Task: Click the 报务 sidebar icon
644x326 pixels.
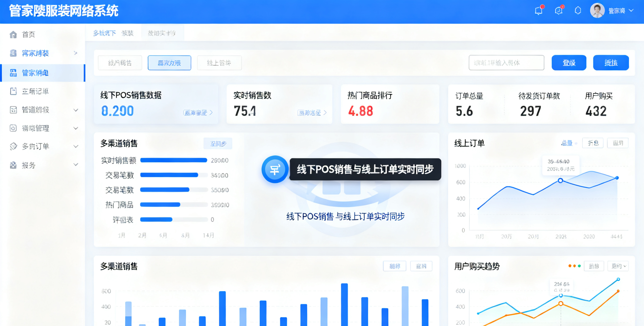Action: (x=13, y=165)
